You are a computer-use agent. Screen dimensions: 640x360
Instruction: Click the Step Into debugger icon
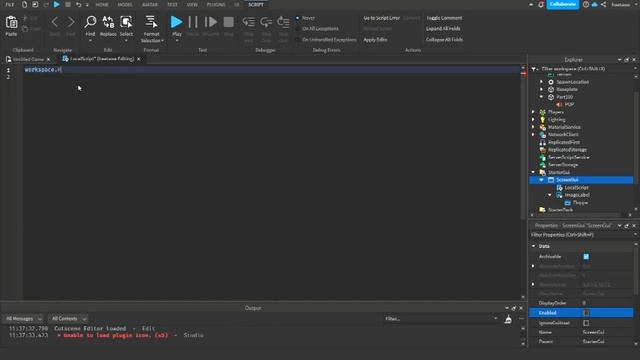click(249, 22)
